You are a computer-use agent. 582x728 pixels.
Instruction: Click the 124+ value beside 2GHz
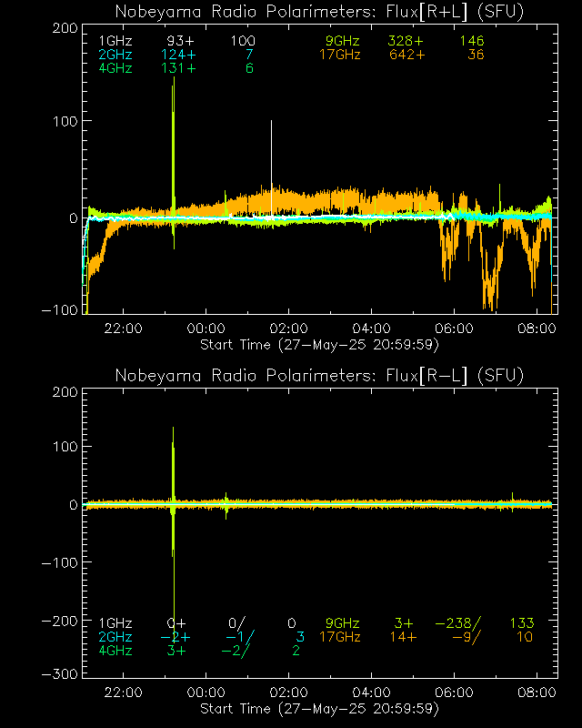(x=178, y=55)
